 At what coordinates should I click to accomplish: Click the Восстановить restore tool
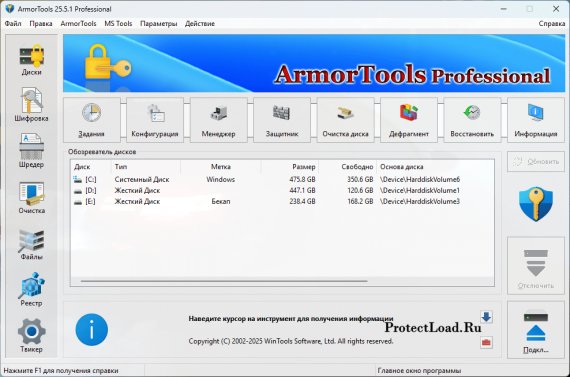[472, 120]
